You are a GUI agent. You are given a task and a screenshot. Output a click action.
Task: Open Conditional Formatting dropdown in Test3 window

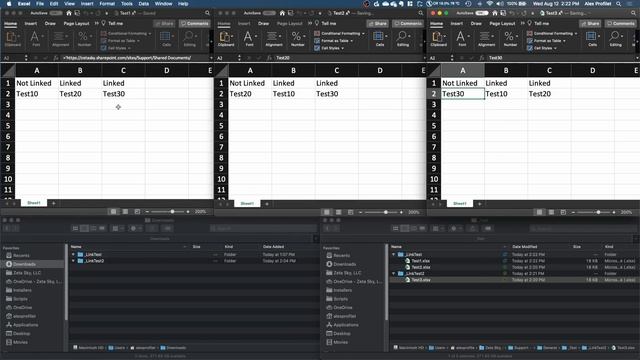point(552,33)
